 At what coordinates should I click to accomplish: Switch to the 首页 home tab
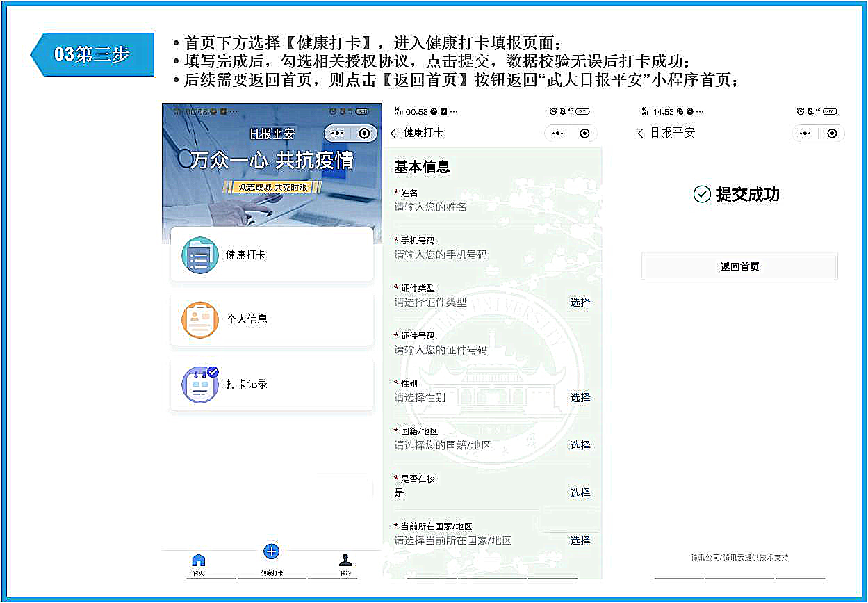click(x=199, y=563)
